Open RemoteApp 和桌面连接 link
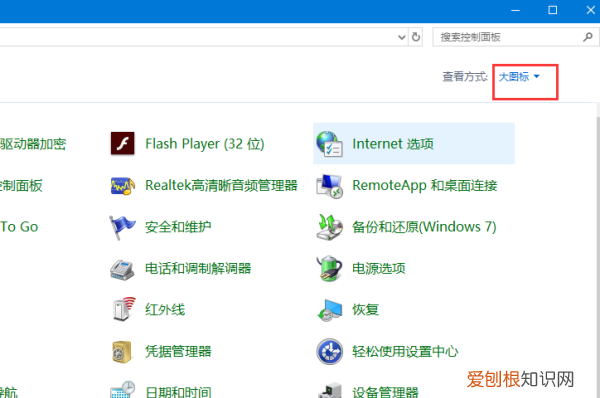600x398 pixels. [425, 186]
